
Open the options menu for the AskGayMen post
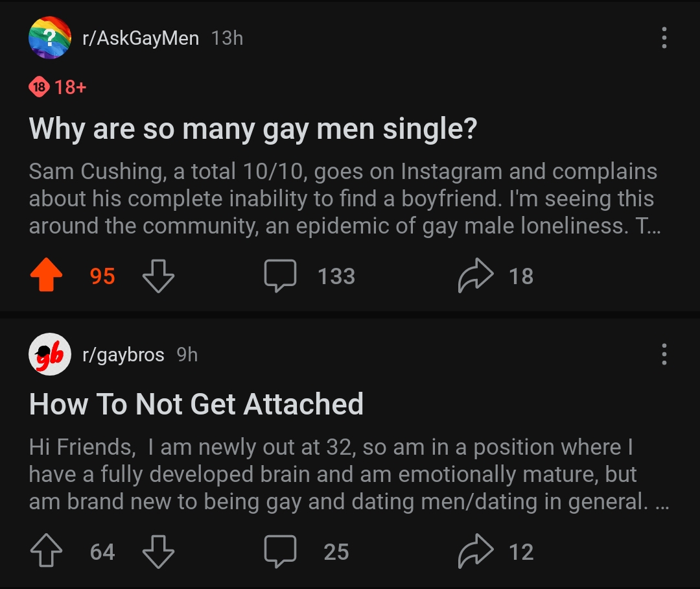coord(664,38)
